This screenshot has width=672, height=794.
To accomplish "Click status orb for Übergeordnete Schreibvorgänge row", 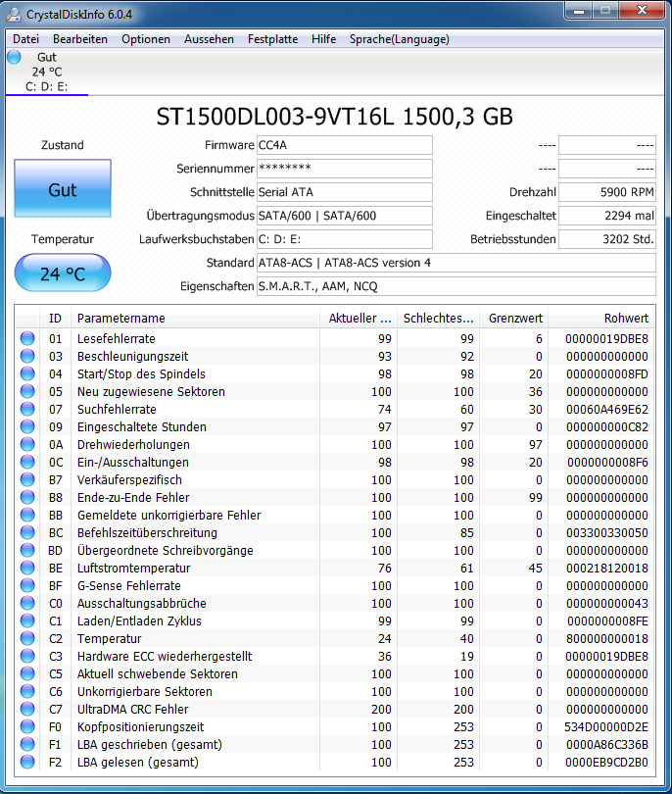I will click(x=27, y=550).
